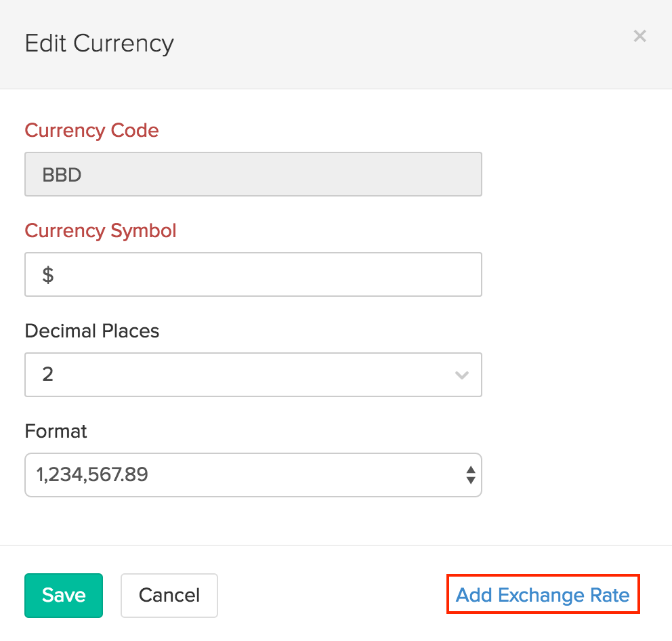Click the up-down arrows on Format selector

[470, 475]
